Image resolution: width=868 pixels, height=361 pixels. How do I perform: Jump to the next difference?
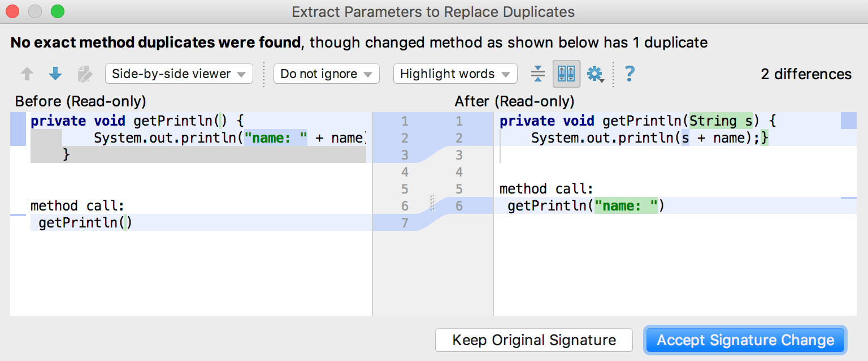coord(55,74)
